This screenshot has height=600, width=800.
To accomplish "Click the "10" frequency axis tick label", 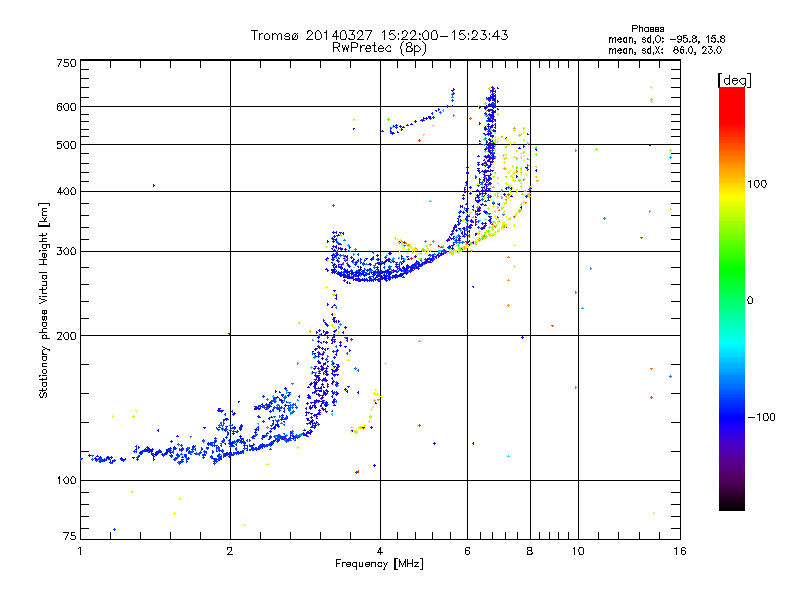I will tap(578, 551).
